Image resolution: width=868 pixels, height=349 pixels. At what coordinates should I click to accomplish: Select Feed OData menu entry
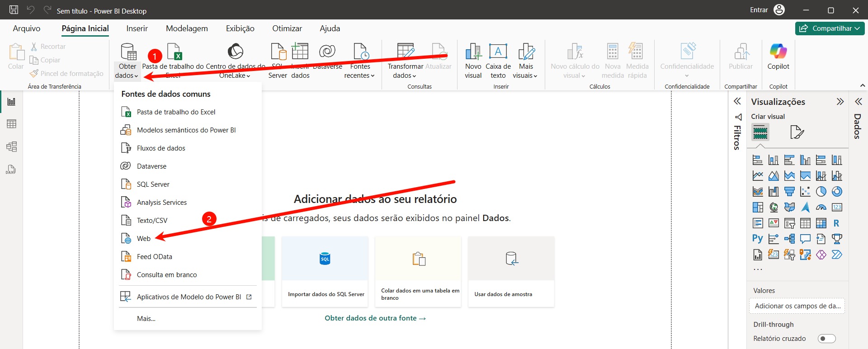[x=188, y=256]
